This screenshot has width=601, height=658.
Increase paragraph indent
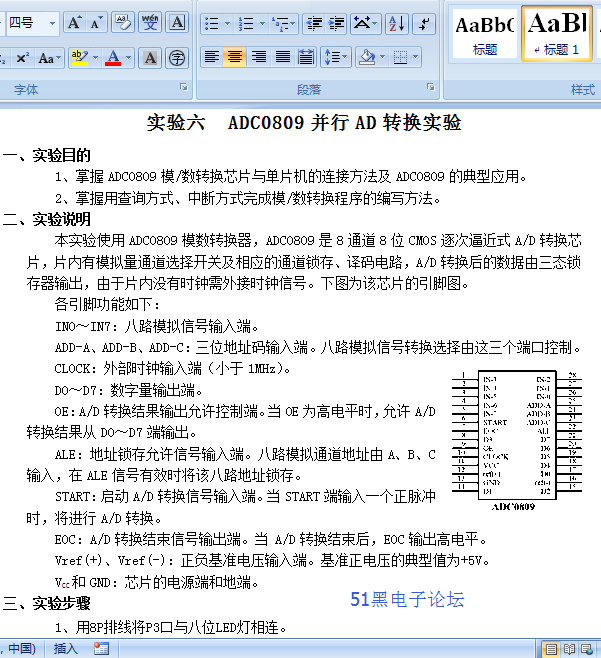(x=336, y=24)
